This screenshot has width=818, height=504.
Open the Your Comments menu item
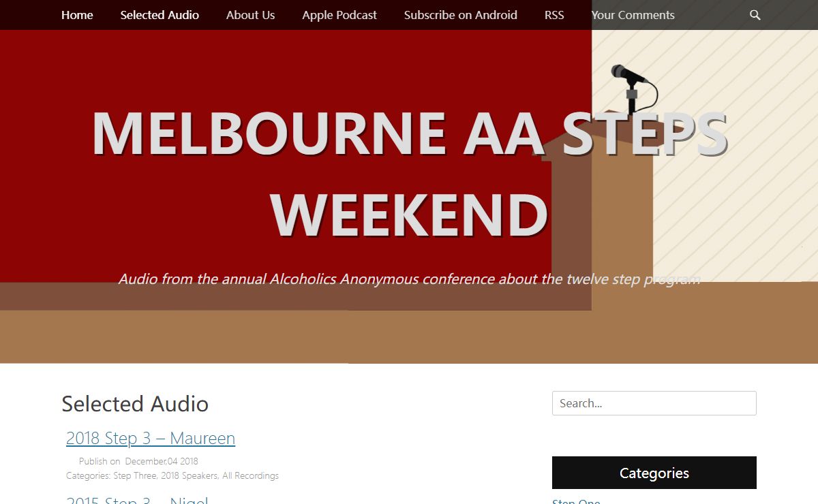[x=633, y=15]
